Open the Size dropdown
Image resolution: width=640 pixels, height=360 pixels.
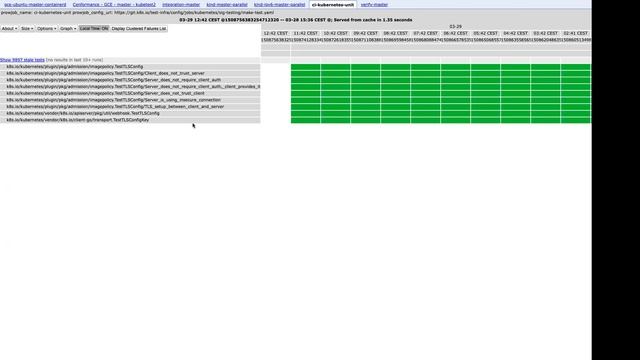(27, 29)
